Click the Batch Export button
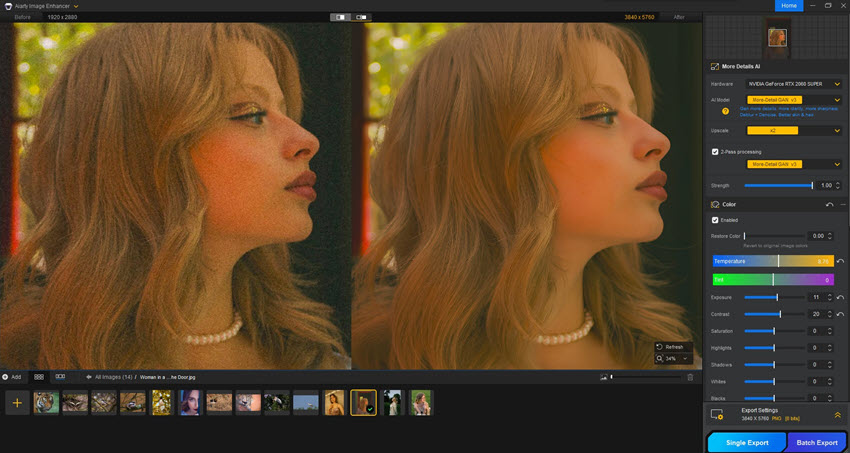The height and width of the screenshot is (453, 850). click(816, 443)
